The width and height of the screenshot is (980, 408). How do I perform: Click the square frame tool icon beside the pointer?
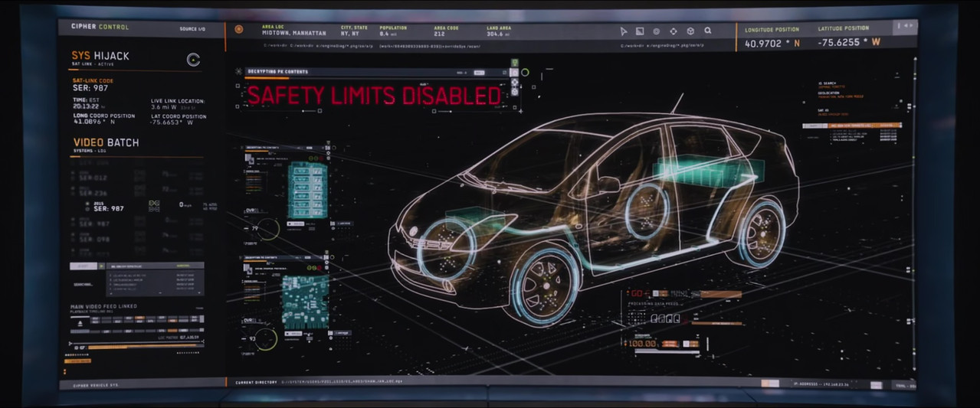point(640,31)
